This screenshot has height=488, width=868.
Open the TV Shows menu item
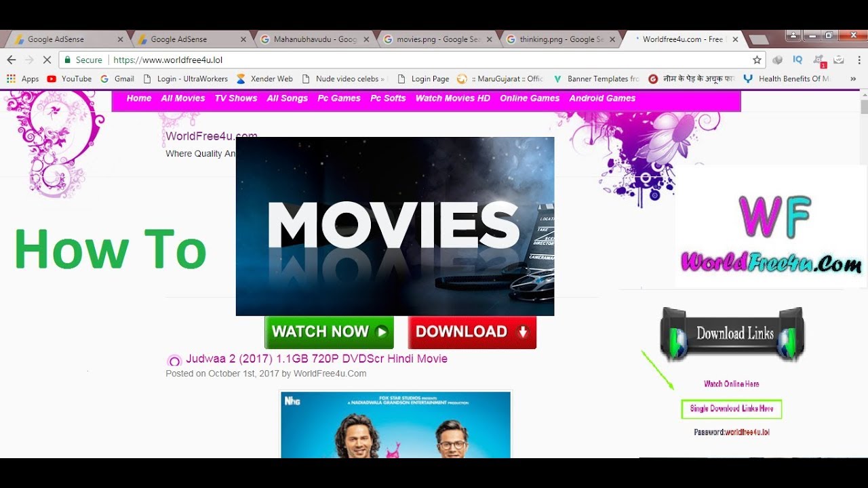click(x=236, y=98)
